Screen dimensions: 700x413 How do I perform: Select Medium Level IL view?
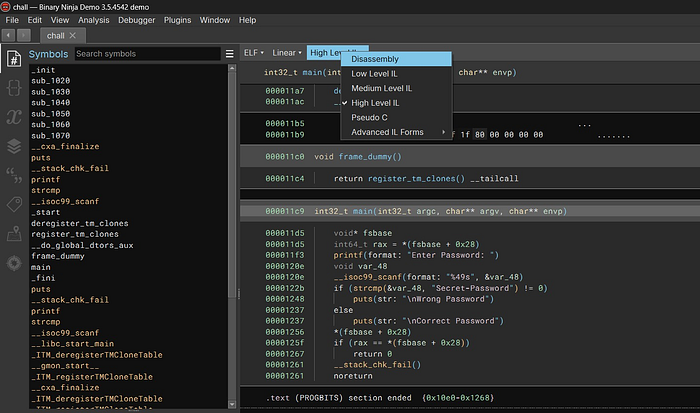pos(381,88)
